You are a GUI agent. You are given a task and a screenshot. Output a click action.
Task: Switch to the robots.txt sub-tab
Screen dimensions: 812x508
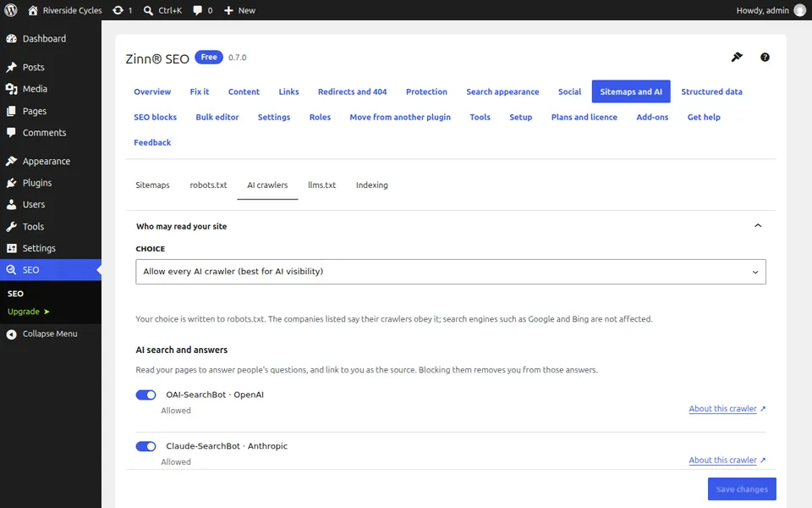(x=208, y=185)
